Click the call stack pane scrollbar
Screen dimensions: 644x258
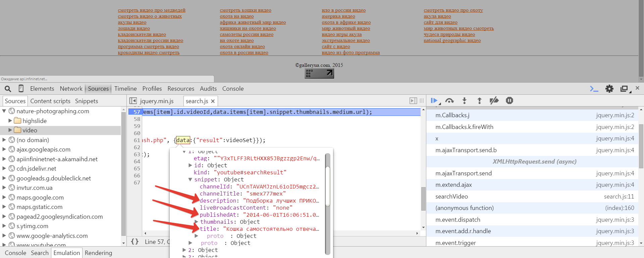pos(641,146)
